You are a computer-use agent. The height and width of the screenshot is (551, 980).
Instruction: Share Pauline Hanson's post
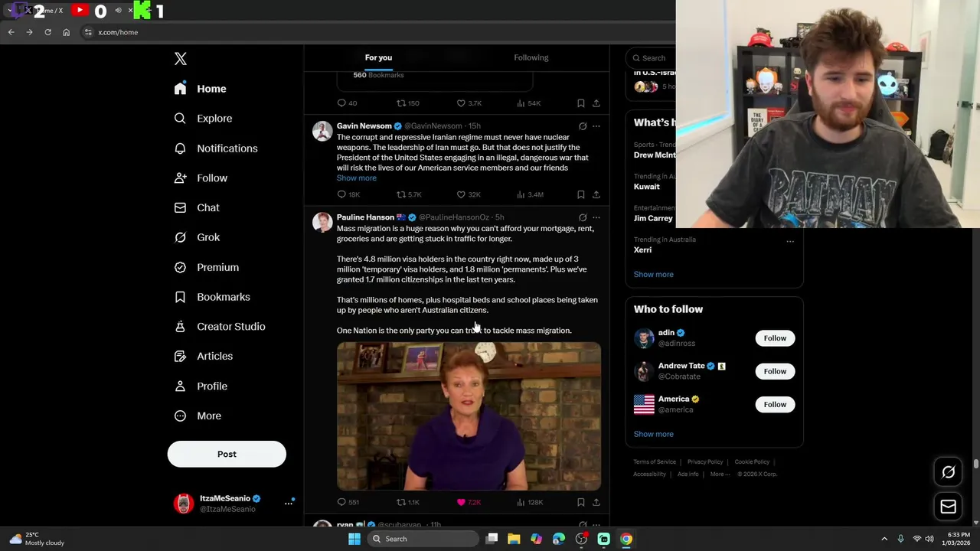pos(596,502)
